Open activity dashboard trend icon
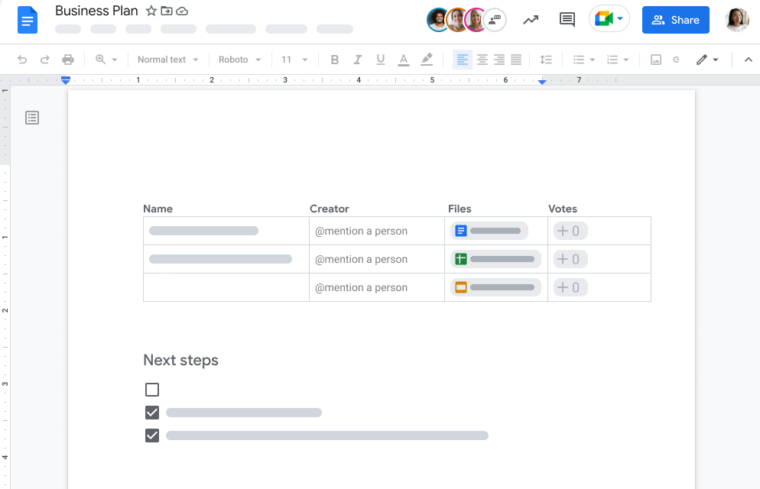This screenshot has height=489, width=760. point(531,20)
